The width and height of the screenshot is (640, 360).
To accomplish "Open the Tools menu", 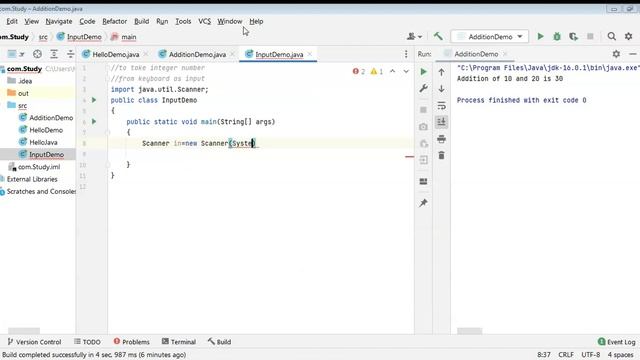I will [x=183, y=21].
